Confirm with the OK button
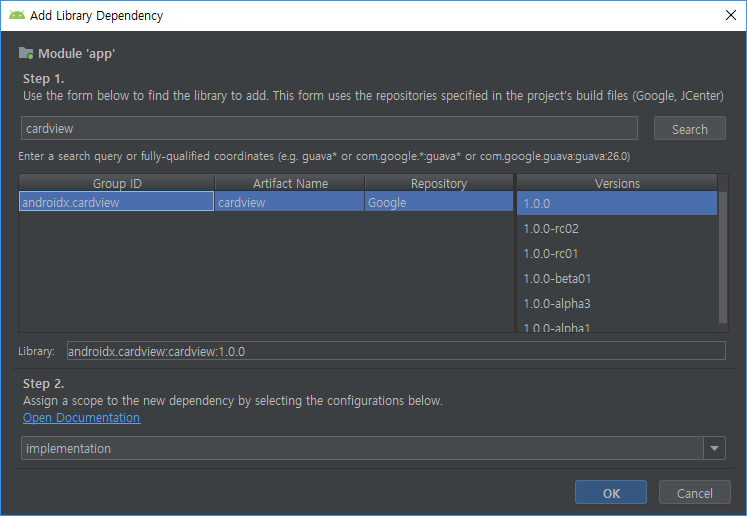The image size is (747, 516). tap(611, 493)
